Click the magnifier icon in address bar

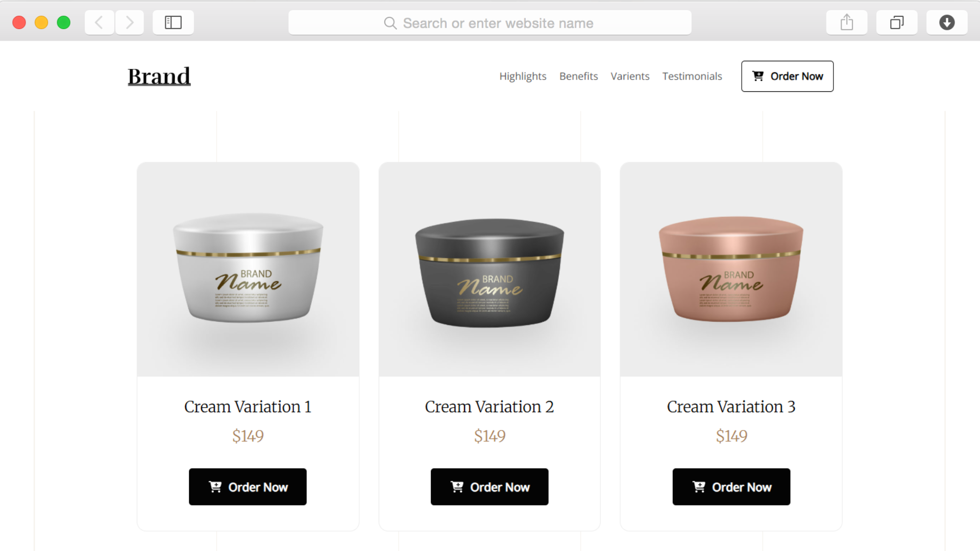(x=390, y=23)
